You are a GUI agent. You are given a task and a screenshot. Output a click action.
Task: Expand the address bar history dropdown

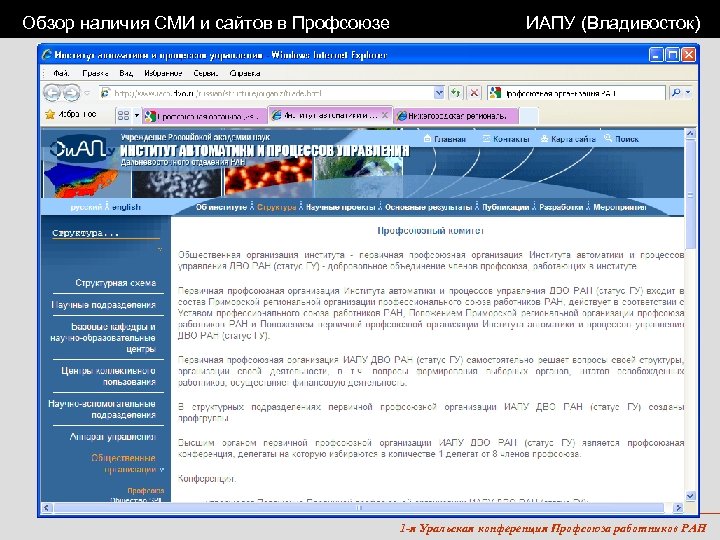point(439,93)
